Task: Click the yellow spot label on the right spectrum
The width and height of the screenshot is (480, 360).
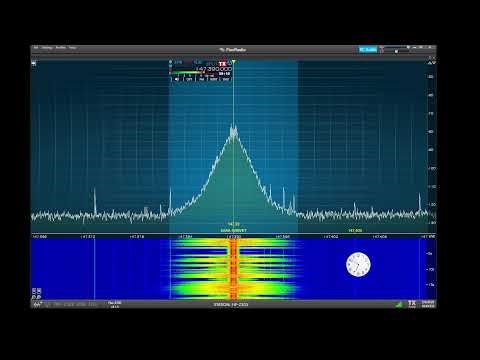Action: pyautogui.click(x=355, y=230)
